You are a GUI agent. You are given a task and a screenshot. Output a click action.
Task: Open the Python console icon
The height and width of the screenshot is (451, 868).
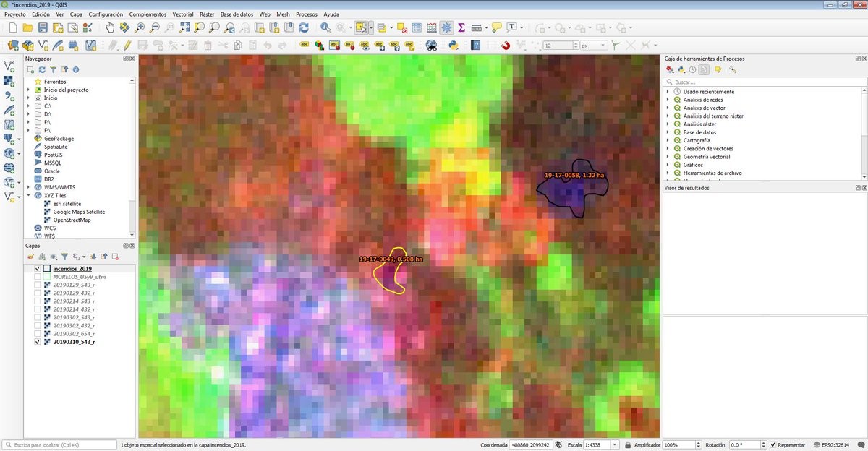(454, 45)
